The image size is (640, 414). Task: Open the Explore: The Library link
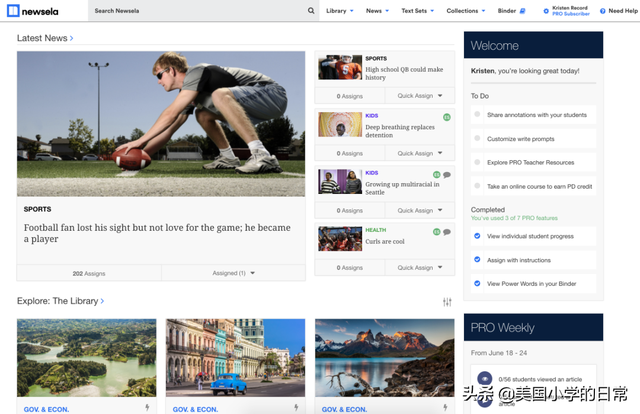(60, 301)
